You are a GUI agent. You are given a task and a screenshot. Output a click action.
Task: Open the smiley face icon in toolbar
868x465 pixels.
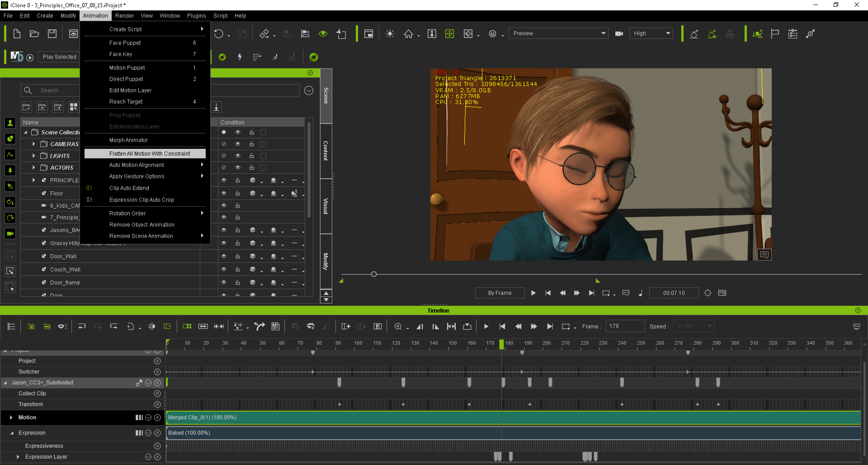point(493,34)
